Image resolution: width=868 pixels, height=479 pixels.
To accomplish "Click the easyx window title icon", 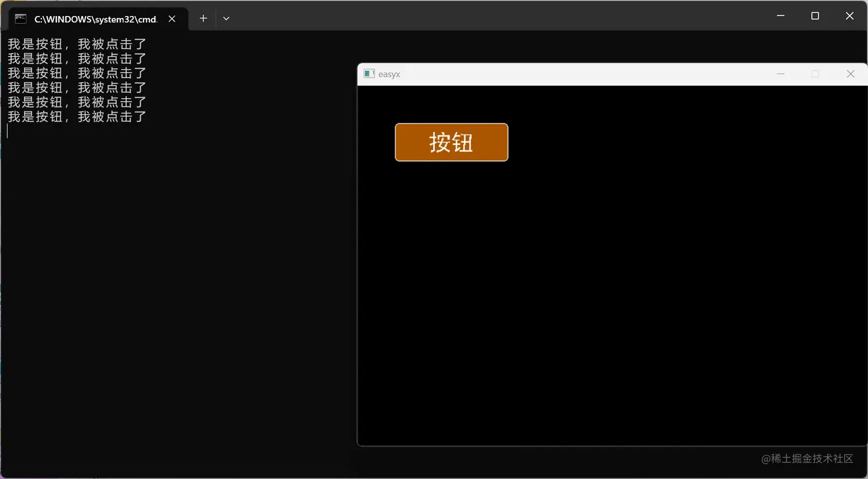I will tap(369, 74).
